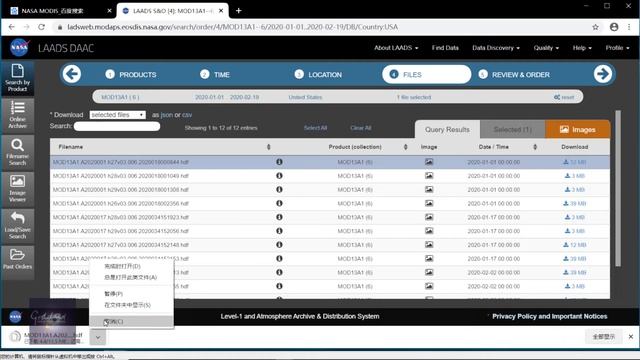Switch to the Query Results tab

447,129
